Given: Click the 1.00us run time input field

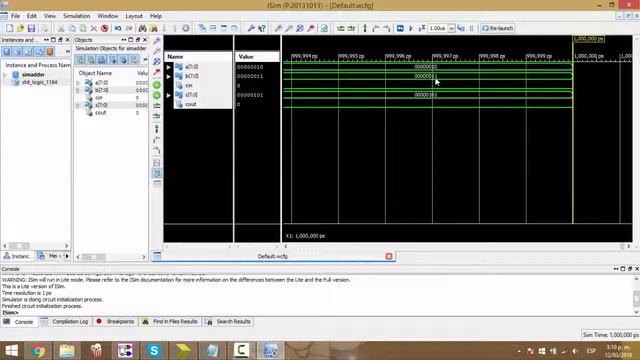Looking at the screenshot, I should pos(438,28).
